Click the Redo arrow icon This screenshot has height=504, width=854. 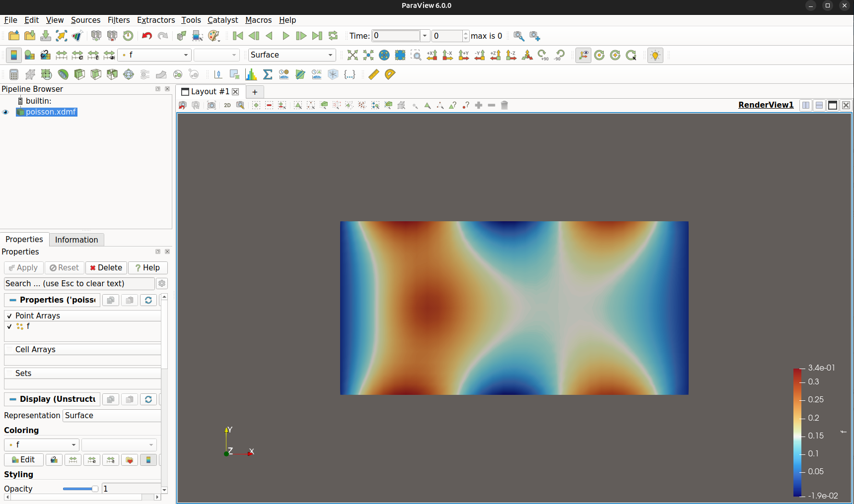click(x=163, y=36)
